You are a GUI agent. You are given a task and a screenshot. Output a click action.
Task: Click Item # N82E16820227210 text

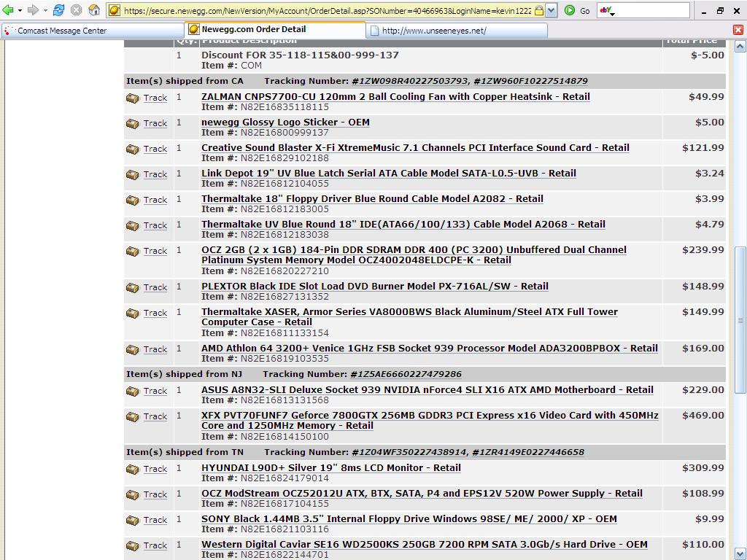tap(265, 271)
